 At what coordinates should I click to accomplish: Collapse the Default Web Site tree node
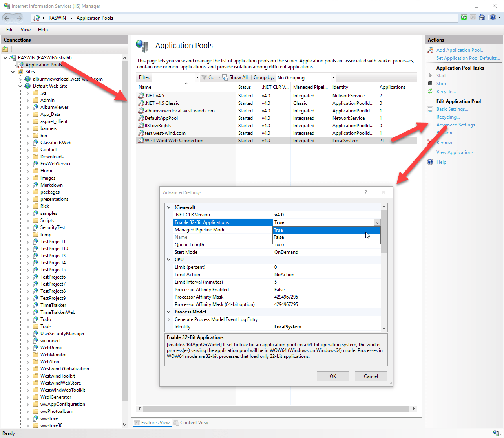click(20, 86)
